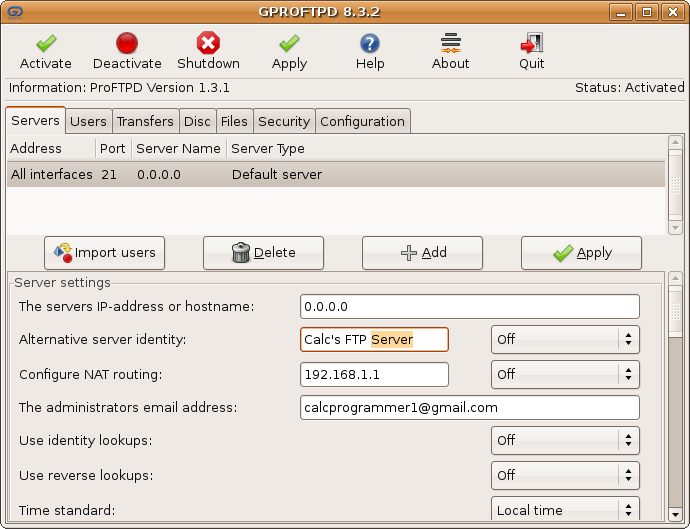Click the Calc's FTP Server identity field
The width and height of the screenshot is (690, 529).
click(374, 339)
